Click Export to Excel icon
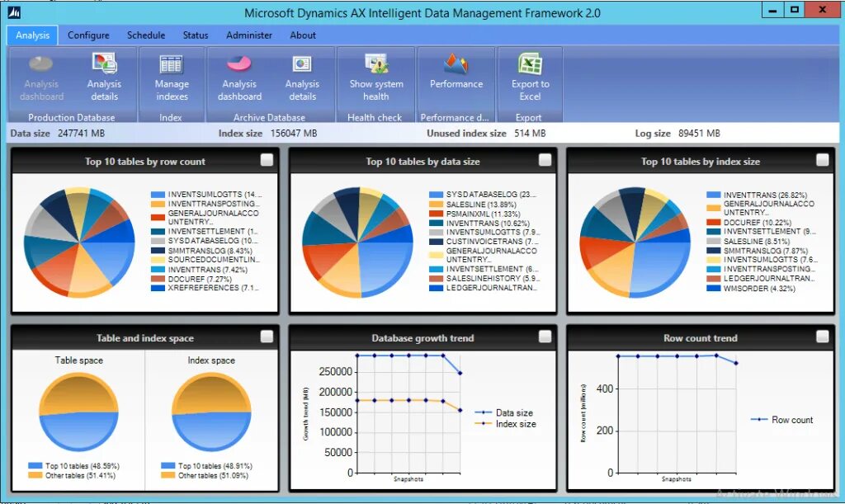 click(531, 64)
